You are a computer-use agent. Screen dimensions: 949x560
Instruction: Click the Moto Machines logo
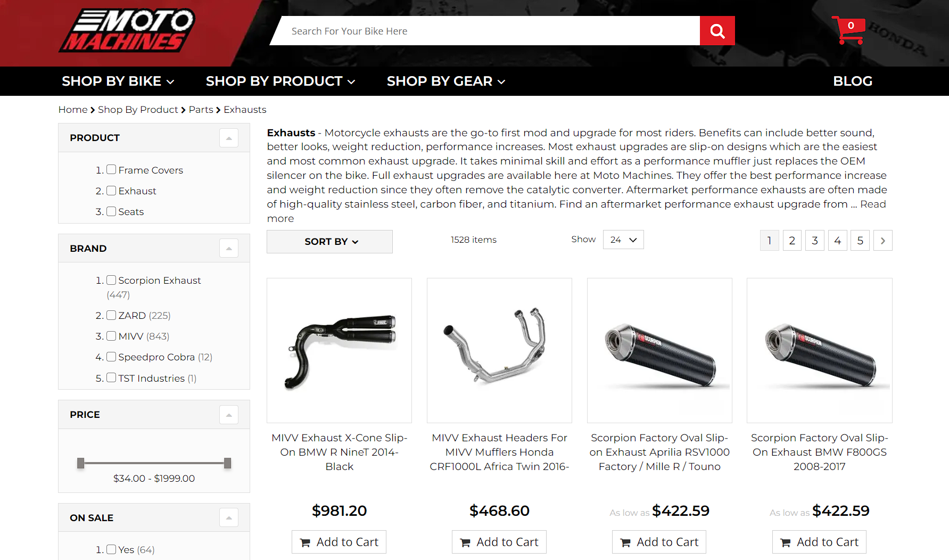click(x=127, y=30)
